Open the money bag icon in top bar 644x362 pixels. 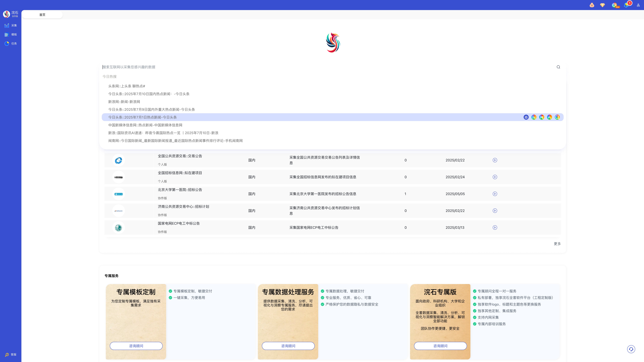592,5
